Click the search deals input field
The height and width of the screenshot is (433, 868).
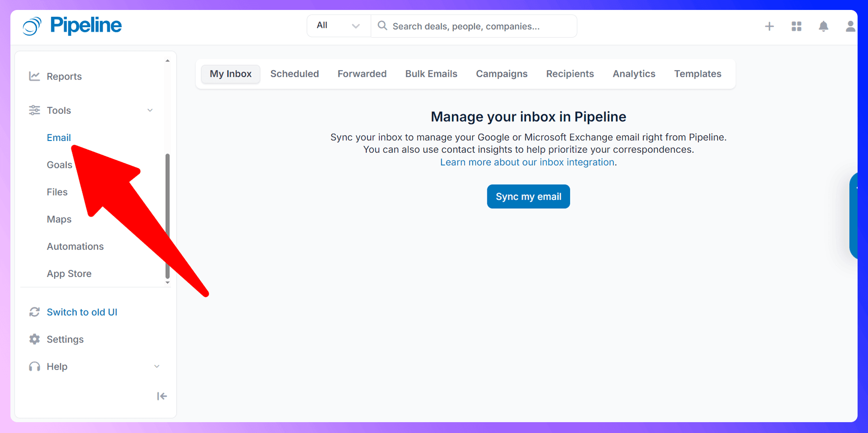(x=474, y=26)
